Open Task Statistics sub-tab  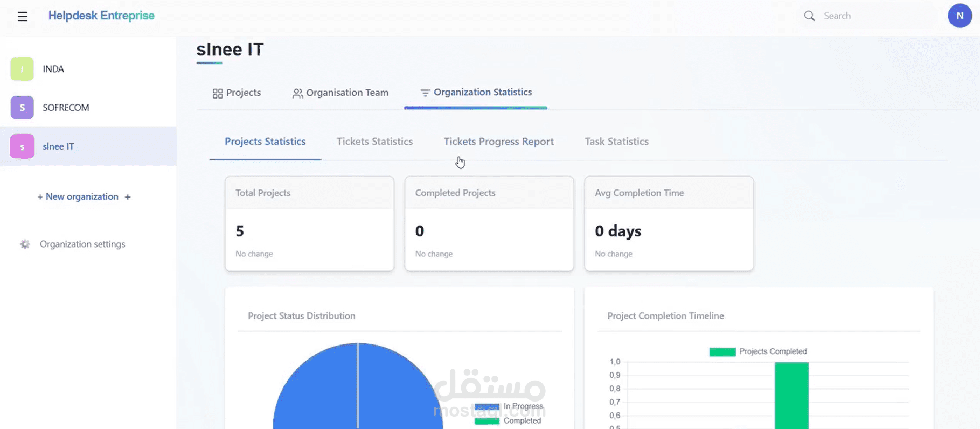(x=617, y=142)
